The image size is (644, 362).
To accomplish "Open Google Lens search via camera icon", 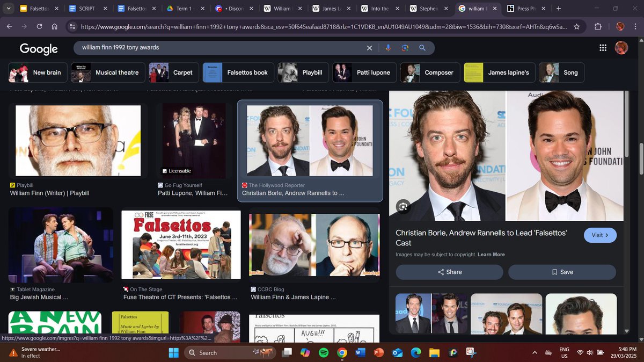I will (404, 48).
